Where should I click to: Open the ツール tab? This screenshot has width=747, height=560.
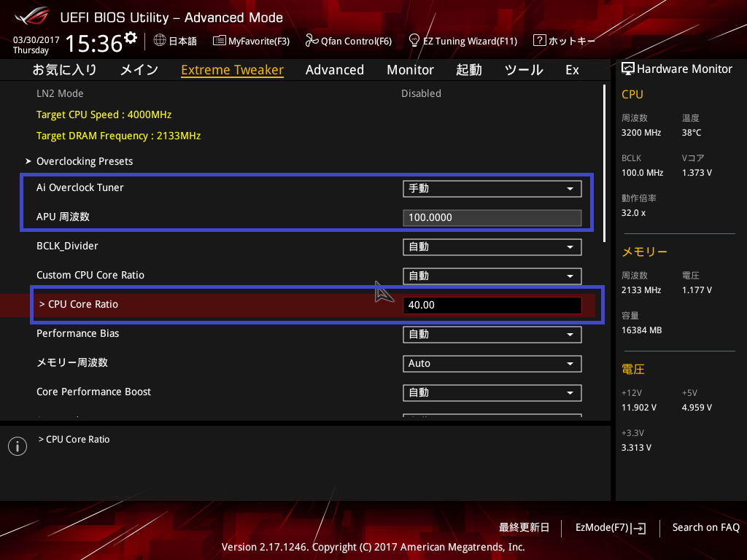tap(524, 70)
